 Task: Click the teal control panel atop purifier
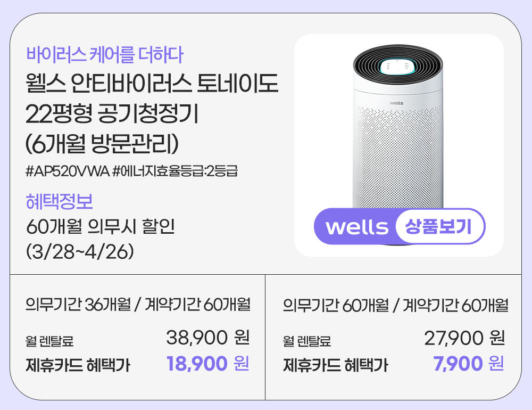(396, 66)
